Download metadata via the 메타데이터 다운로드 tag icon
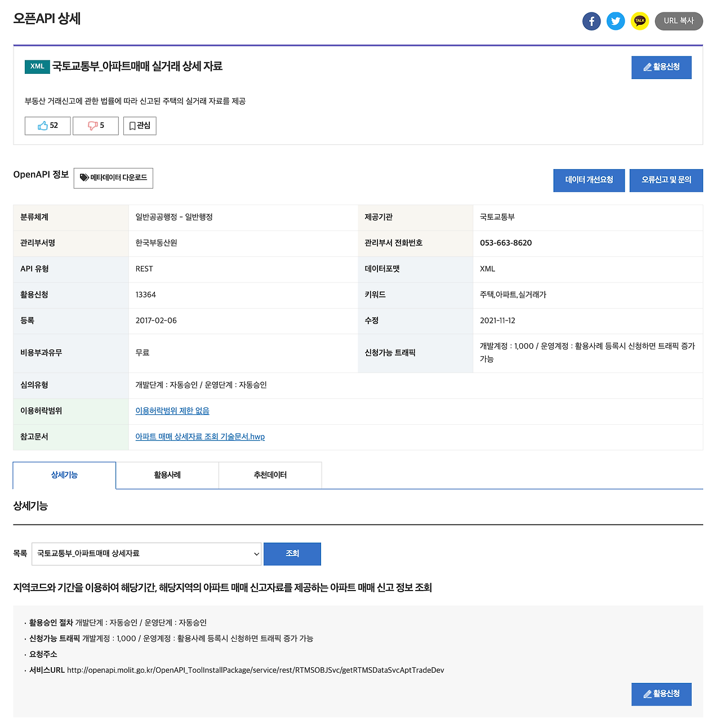The image size is (721, 728). (84, 177)
